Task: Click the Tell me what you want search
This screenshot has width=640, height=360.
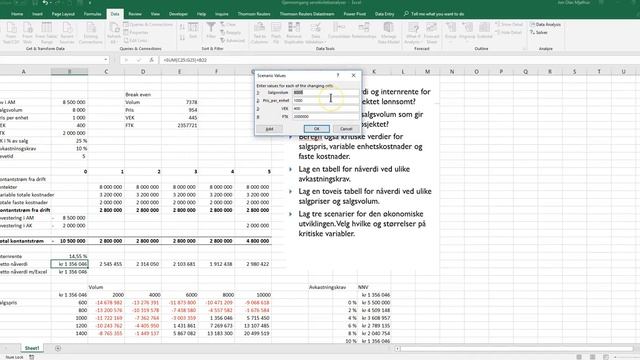Action: [434, 14]
